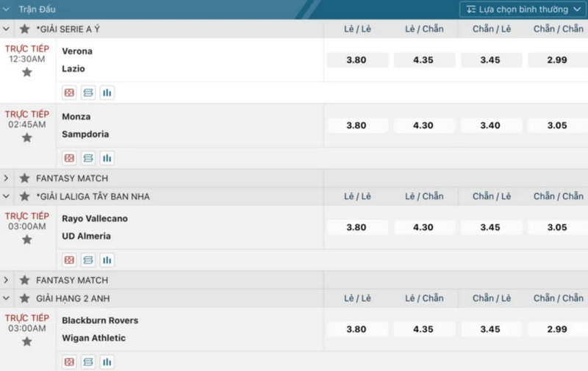Favorite the Verona vs Lazio match star

tap(27, 72)
